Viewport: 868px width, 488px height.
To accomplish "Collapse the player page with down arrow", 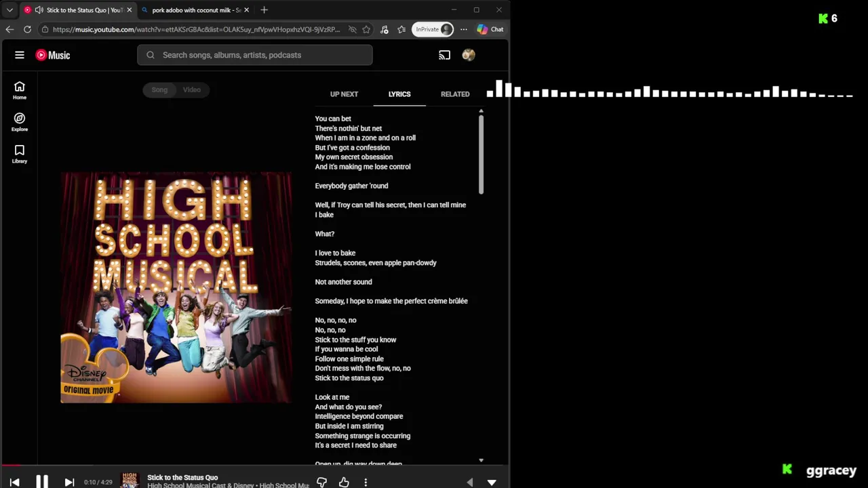I will pos(492,482).
